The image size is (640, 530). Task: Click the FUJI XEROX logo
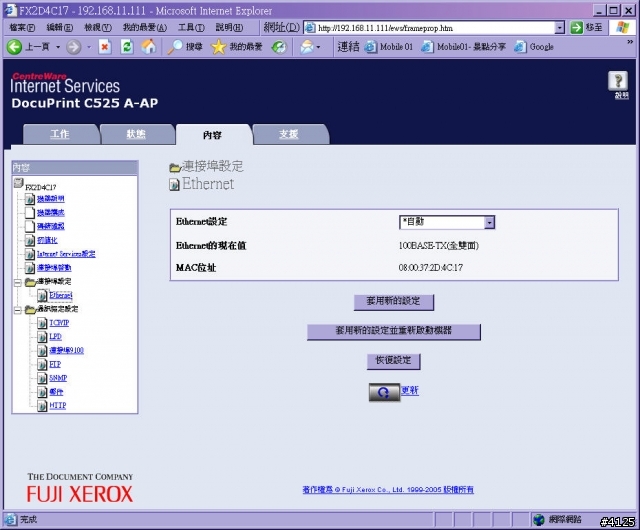tap(80, 494)
